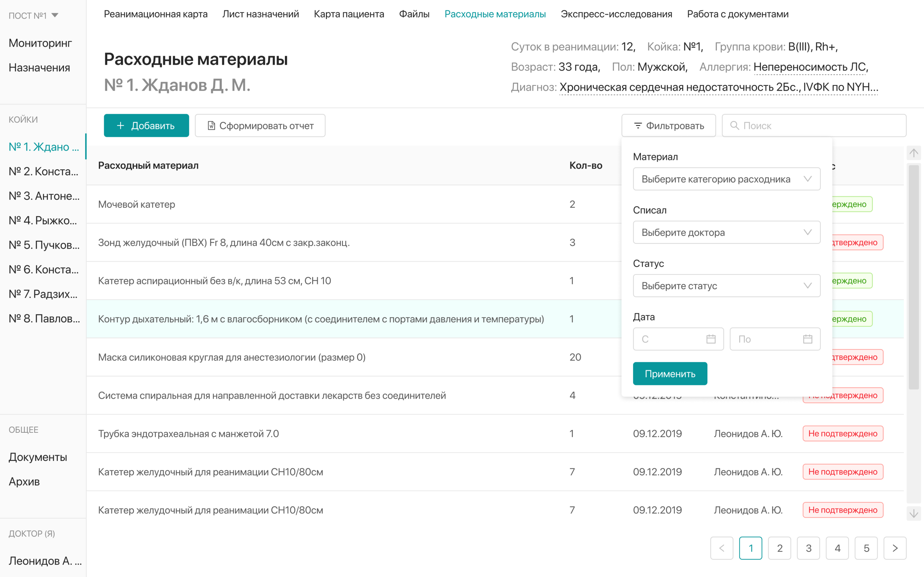Click the document icon on Сформировать отчет
924x577 pixels.
pos(211,125)
